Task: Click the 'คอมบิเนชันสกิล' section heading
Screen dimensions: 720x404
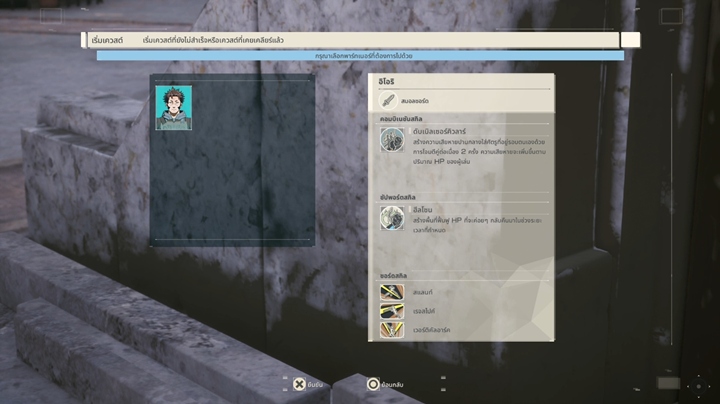Action: pyautogui.click(x=401, y=119)
